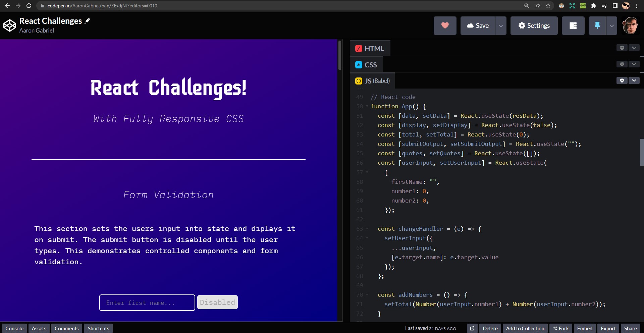The image size is (644, 333).
Task: Open pen in new window icon
Action: [x=472, y=328]
